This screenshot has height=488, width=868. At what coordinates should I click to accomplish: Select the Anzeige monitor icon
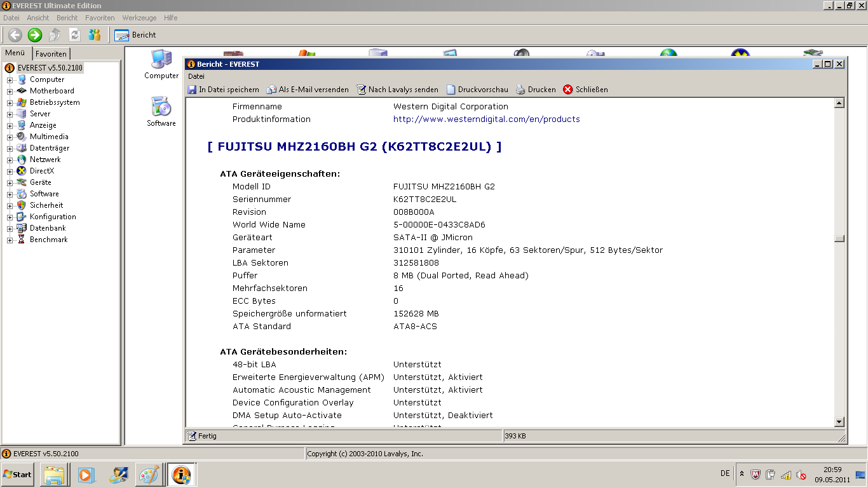(22, 125)
